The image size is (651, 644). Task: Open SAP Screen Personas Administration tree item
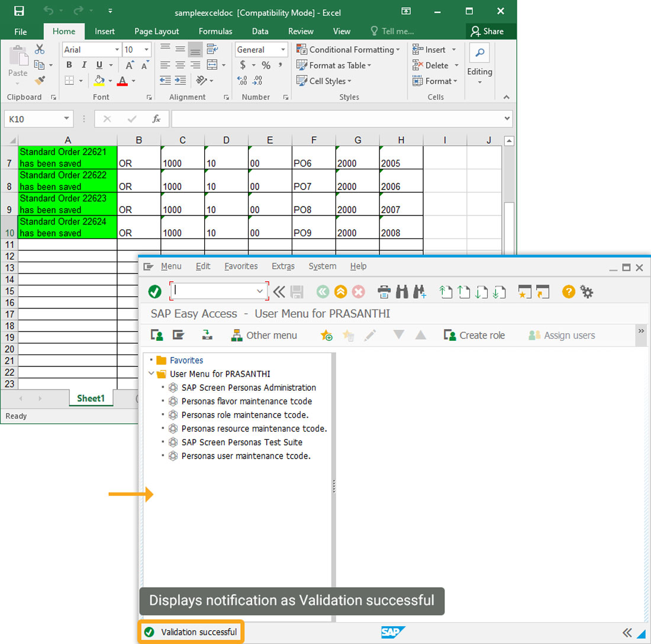249,387
